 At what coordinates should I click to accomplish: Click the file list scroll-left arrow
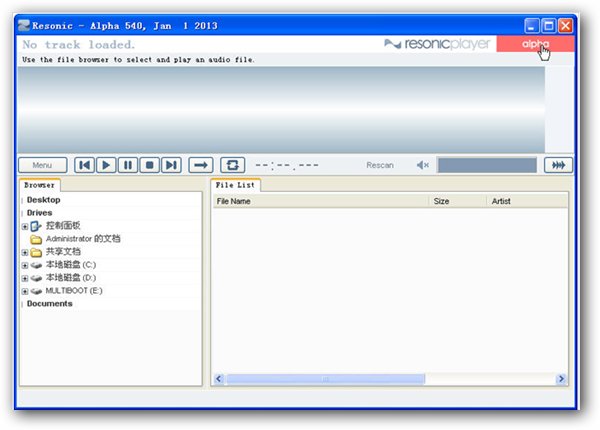(x=218, y=379)
